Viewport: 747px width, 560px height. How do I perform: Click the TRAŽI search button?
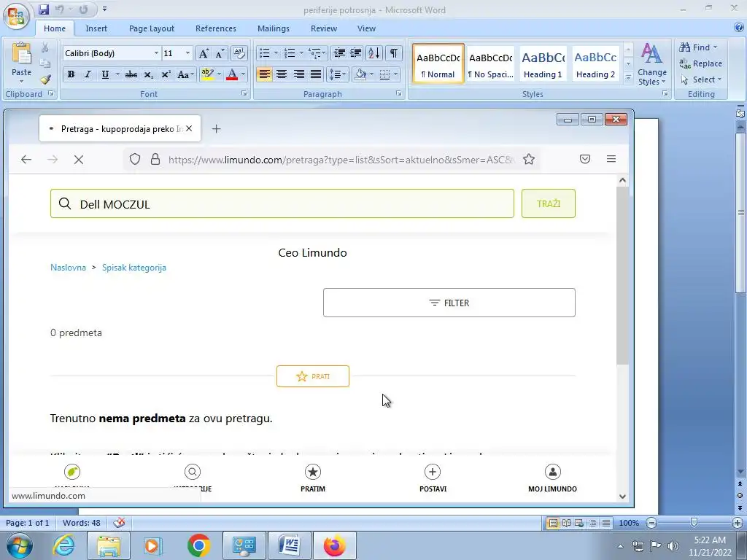[549, 204]
